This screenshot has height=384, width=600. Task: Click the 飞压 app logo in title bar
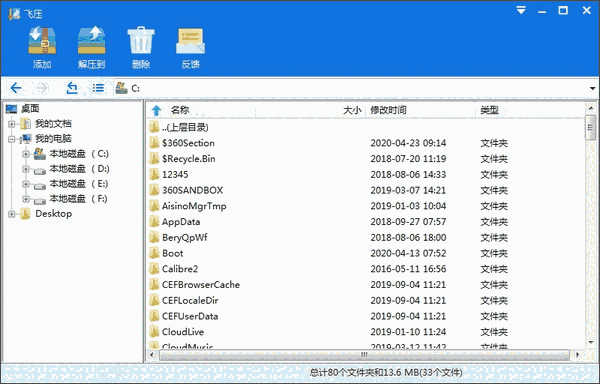click(x=14, y=14)
